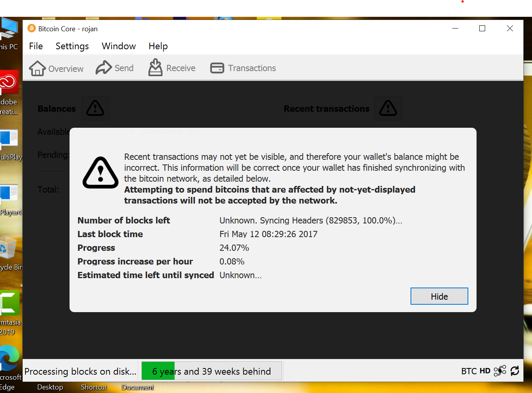Open the File menu
Image resolution: width=532 pixels, height=393 pixels.
pyautogui.click(x=36, y=46)
